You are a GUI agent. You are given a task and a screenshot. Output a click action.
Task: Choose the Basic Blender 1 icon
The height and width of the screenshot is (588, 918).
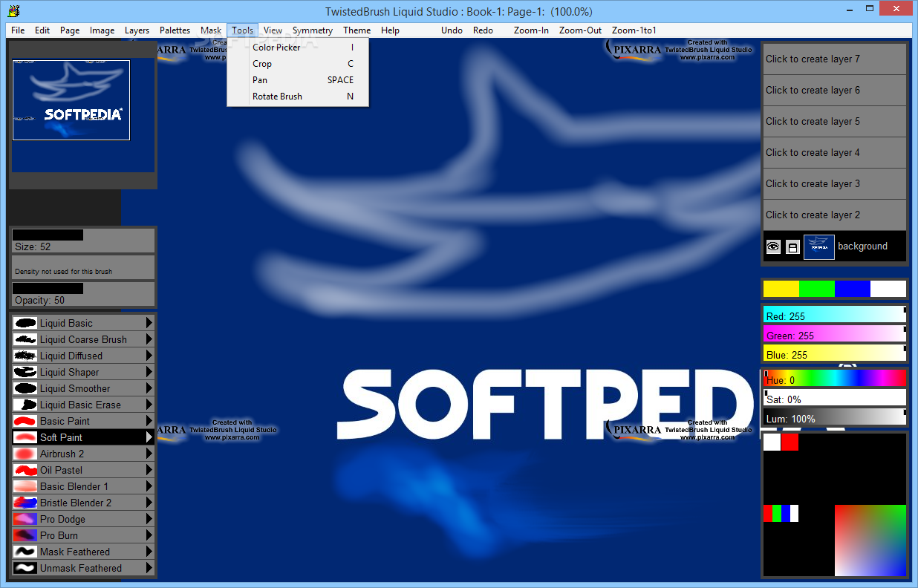pyautogui.click(x=25, y=486)
